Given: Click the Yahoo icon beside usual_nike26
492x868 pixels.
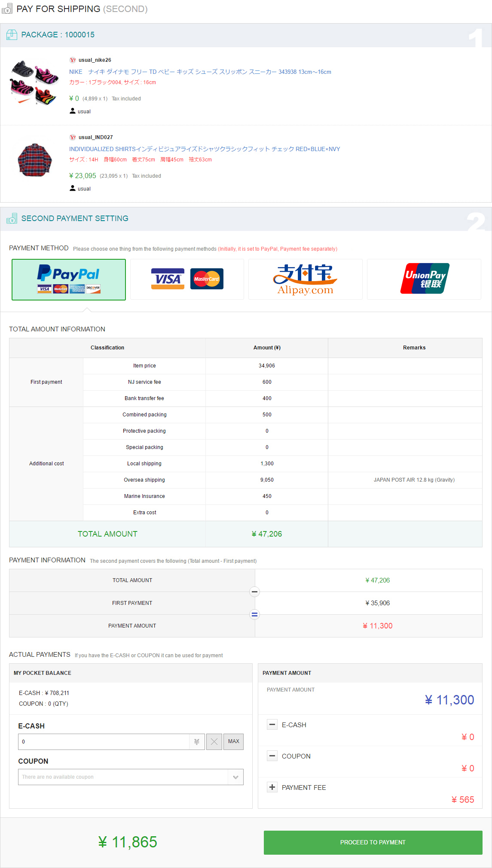Looking at the screenshot, I should (x=73, y=60).
